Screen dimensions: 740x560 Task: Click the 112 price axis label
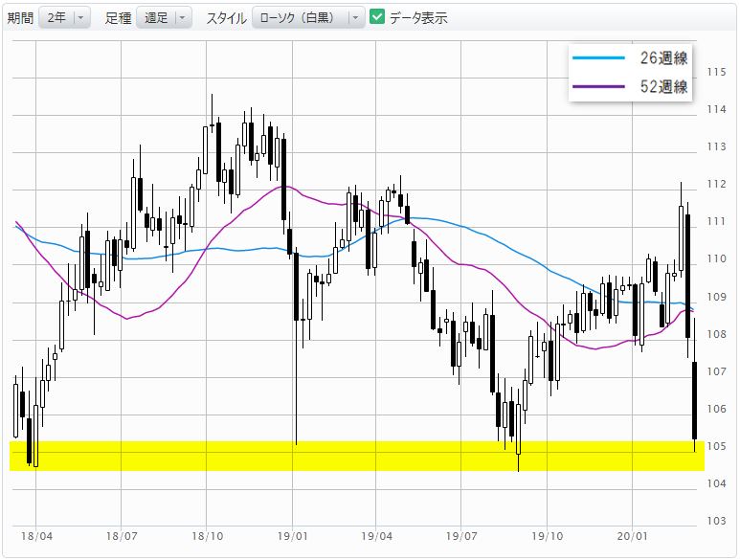tap(716, 184)
